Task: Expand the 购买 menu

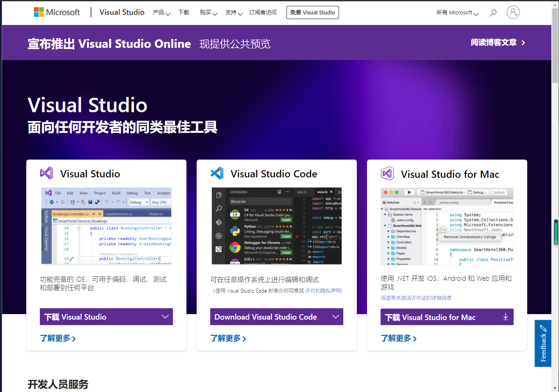Action: [x=209, y=13]
